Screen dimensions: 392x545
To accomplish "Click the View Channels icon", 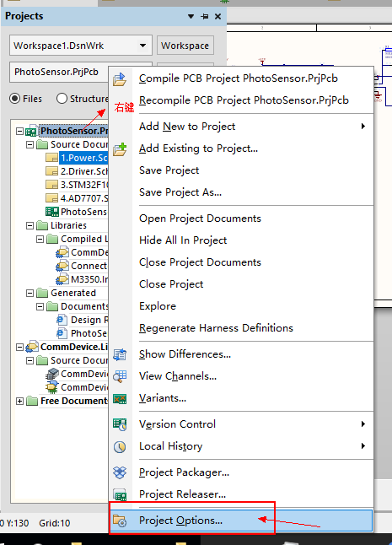I will click(x=120, y=376).
